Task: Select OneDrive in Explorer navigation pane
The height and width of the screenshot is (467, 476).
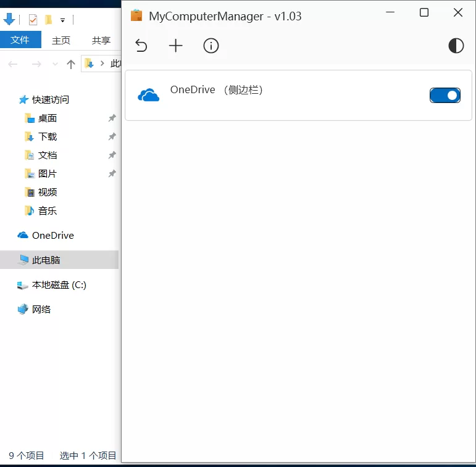Action: pos(53,235)
